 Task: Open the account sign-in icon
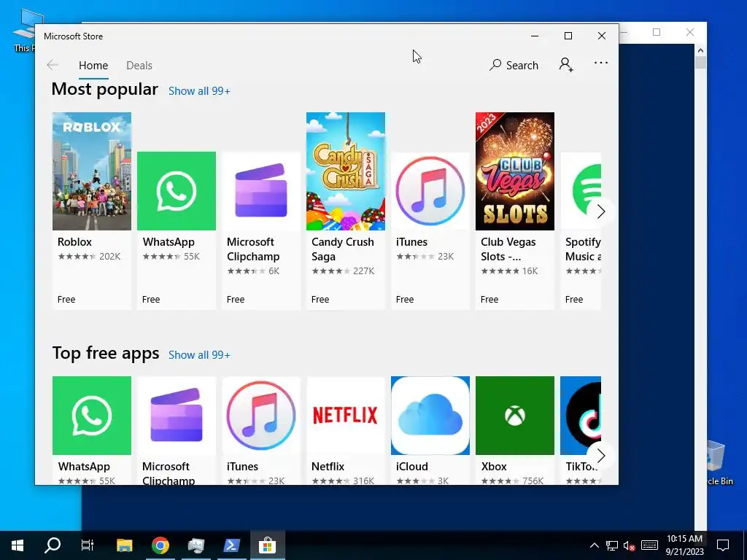click(566, 65)
